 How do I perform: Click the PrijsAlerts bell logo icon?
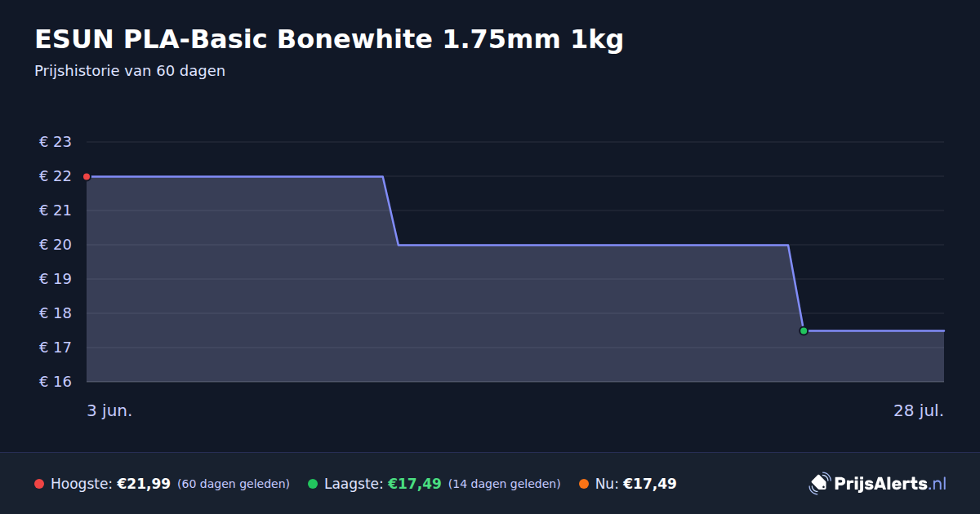819,483
